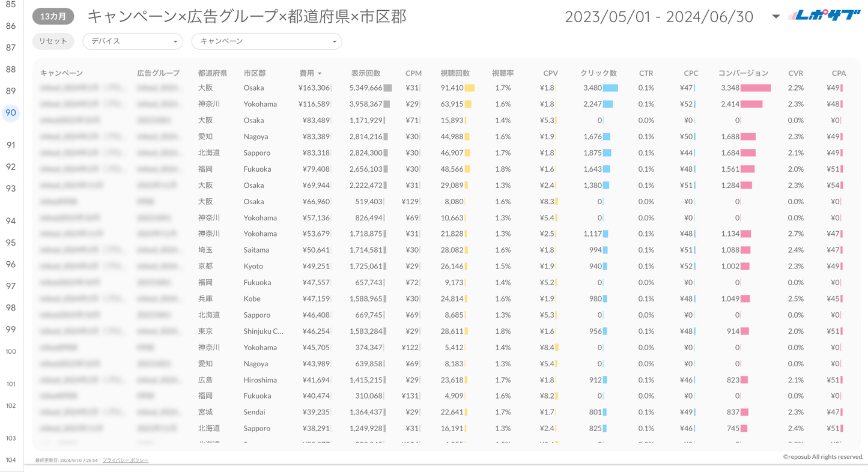
Task: Sort by コンバージョン column header
Action: (743, 73)
